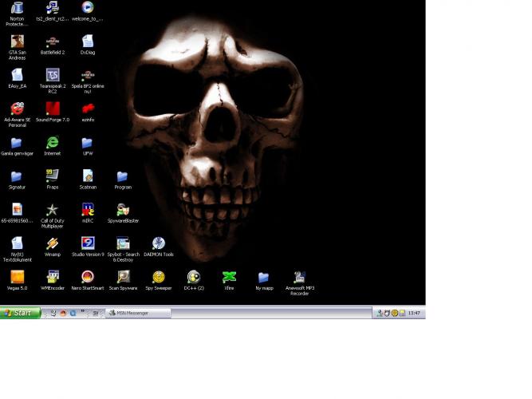Viewport: 532px width, 399px height.
Task: Click the Call of Duty Multiplayer icon
Action: click(x=53, y=210)
